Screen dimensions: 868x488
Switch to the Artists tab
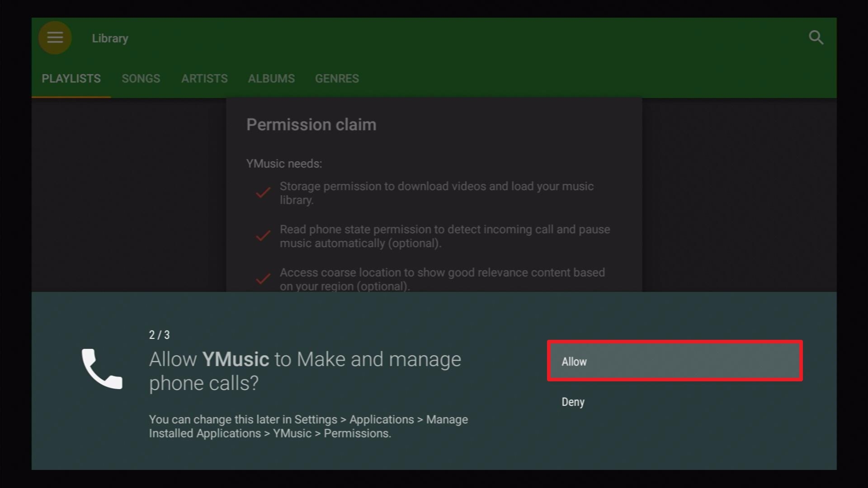pos(204,79)
